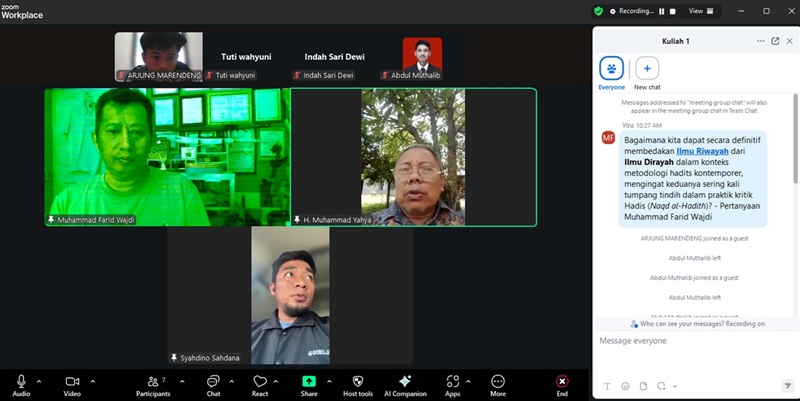The width and height of the screenshot is (800, 401).
Task: Open the screenshot capture tool in chat
Action: coord(661,386)
